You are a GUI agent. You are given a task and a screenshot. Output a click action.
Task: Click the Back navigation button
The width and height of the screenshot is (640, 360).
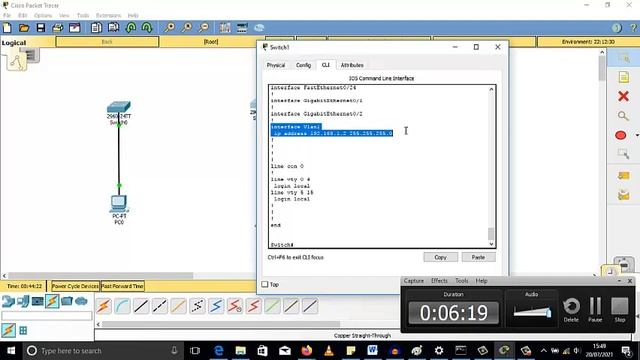(x=107, y=42)
